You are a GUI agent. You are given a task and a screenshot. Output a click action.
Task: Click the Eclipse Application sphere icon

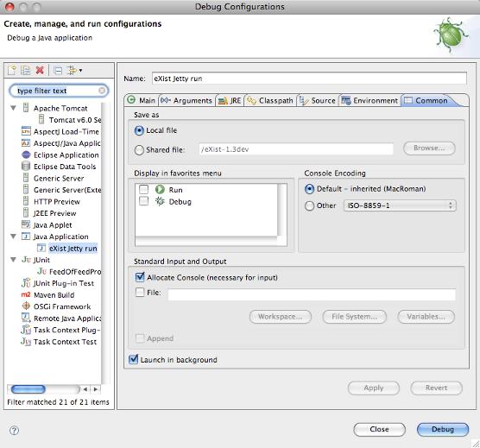(26, 155)
